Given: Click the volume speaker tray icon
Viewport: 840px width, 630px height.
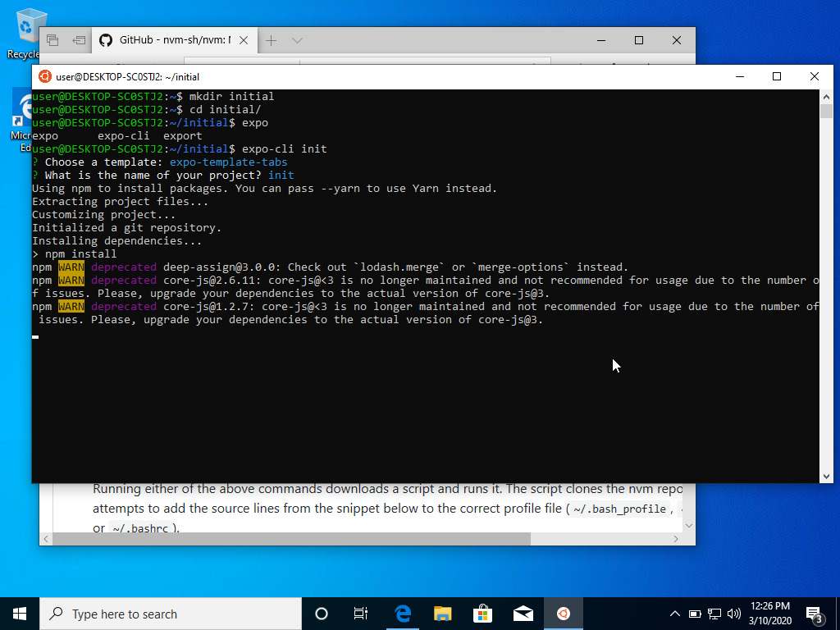Looking at the screenshot, I should [x=734, y=614].
